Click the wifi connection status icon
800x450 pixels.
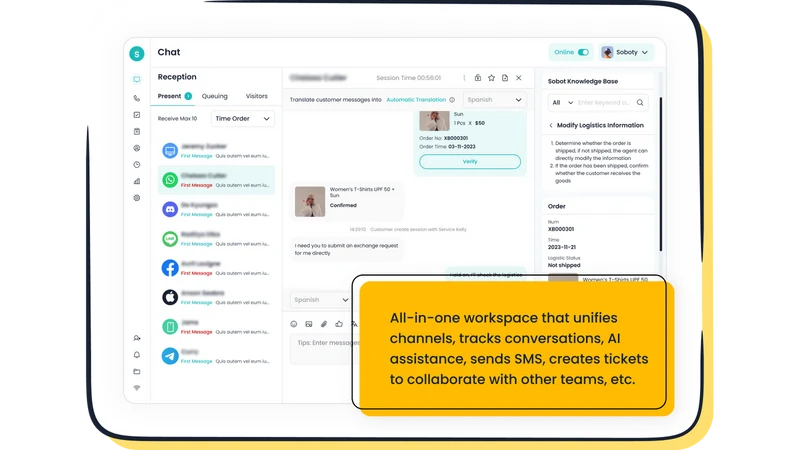point(137,388)
